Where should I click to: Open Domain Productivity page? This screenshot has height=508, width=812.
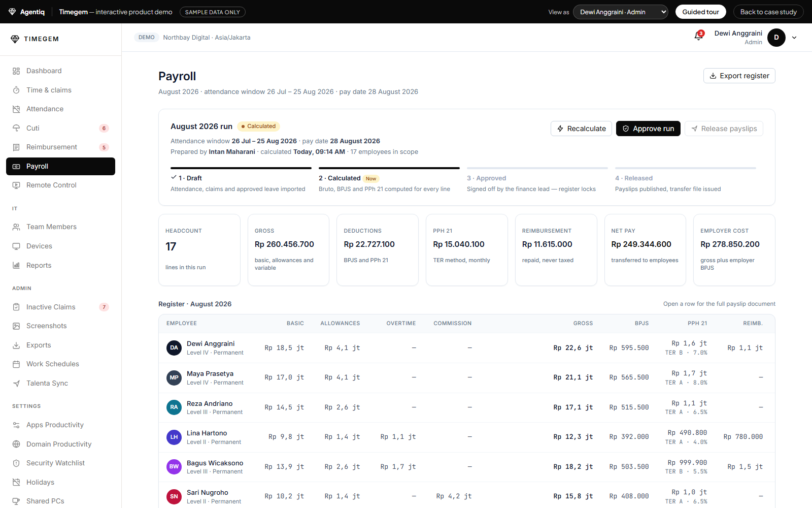point(60,444)
